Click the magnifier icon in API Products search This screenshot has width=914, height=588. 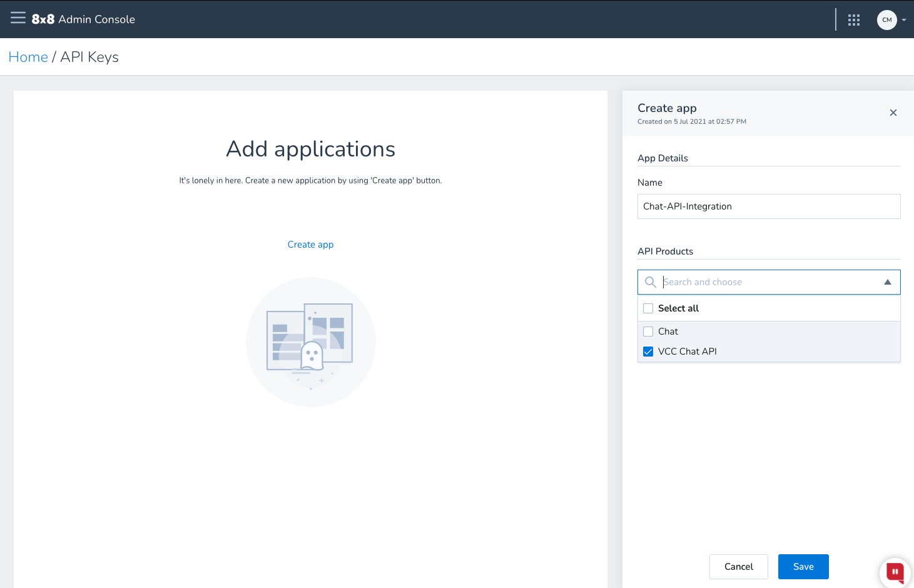point(651,282)
